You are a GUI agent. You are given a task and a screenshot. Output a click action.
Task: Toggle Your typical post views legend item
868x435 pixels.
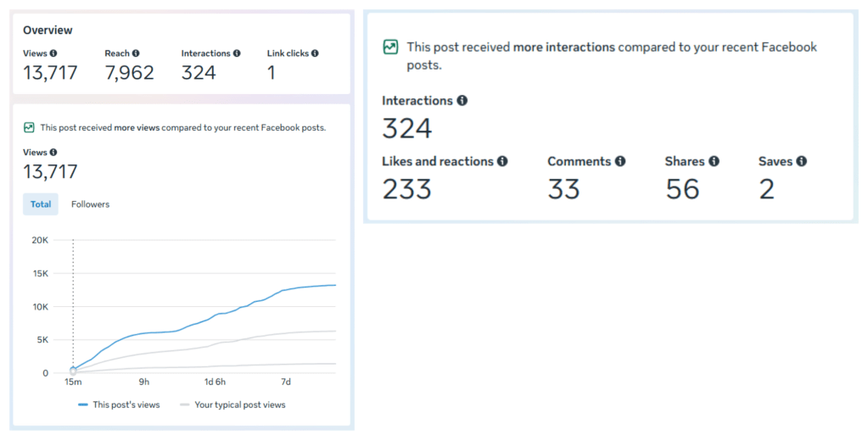point(233,404)
